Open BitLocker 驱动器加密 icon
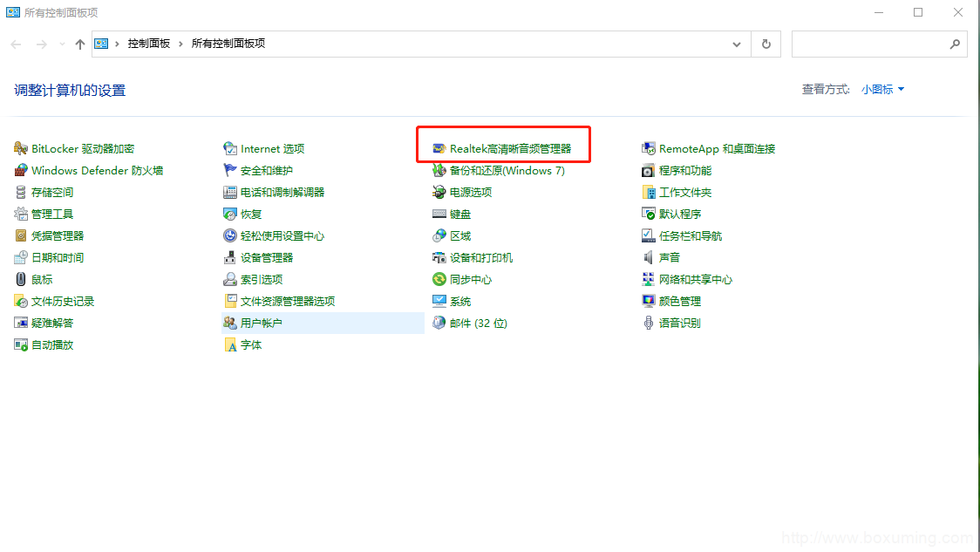Image resolution: width=980 pixels, height=552 pixels. coord(21,149)
